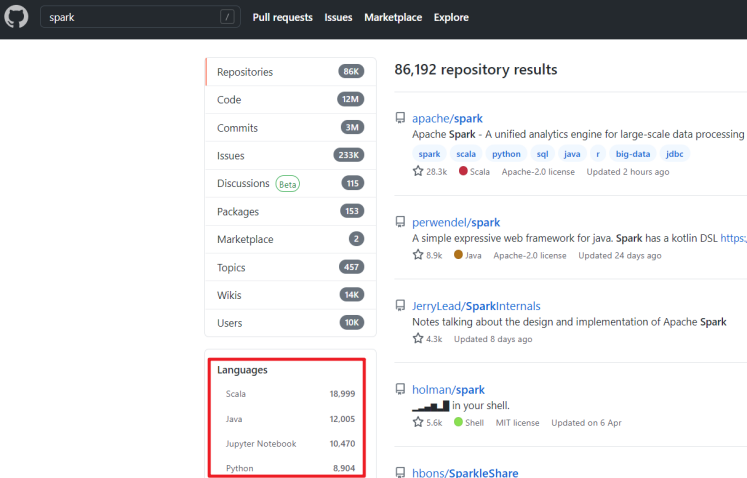Open hbons/SparkleShare repository
Viewport: 747px width, 478px height.
click(x=465, y=473)
